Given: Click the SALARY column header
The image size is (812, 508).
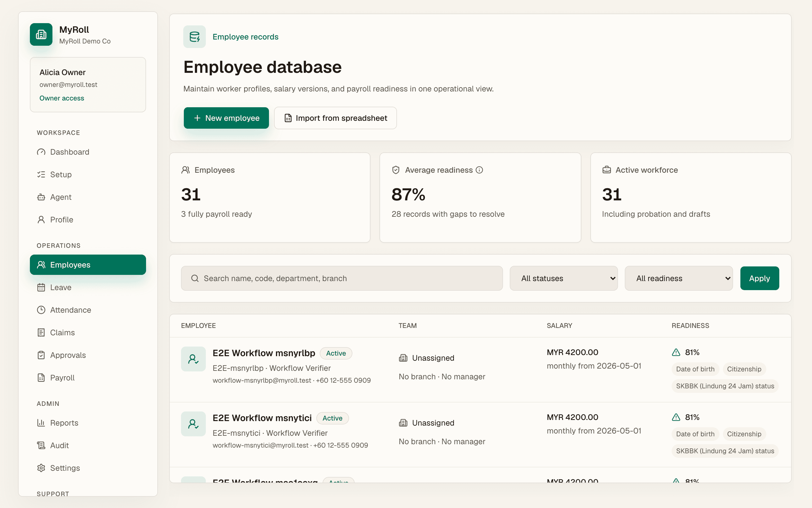Looking at the screenshot, I should pos(559,326).
